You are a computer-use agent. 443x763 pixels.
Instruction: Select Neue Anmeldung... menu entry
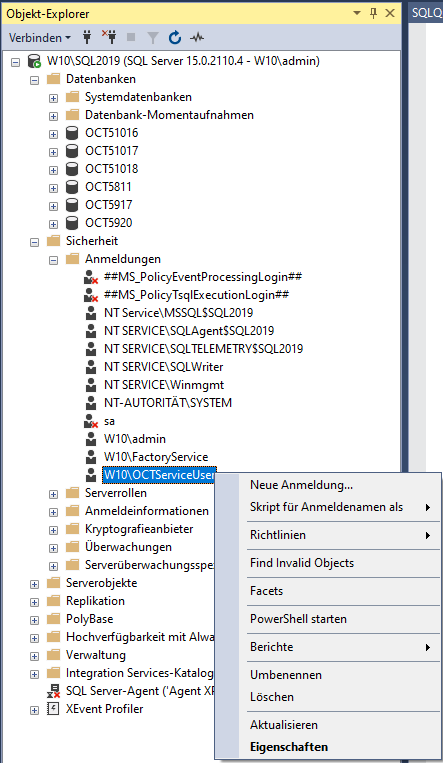301,485
